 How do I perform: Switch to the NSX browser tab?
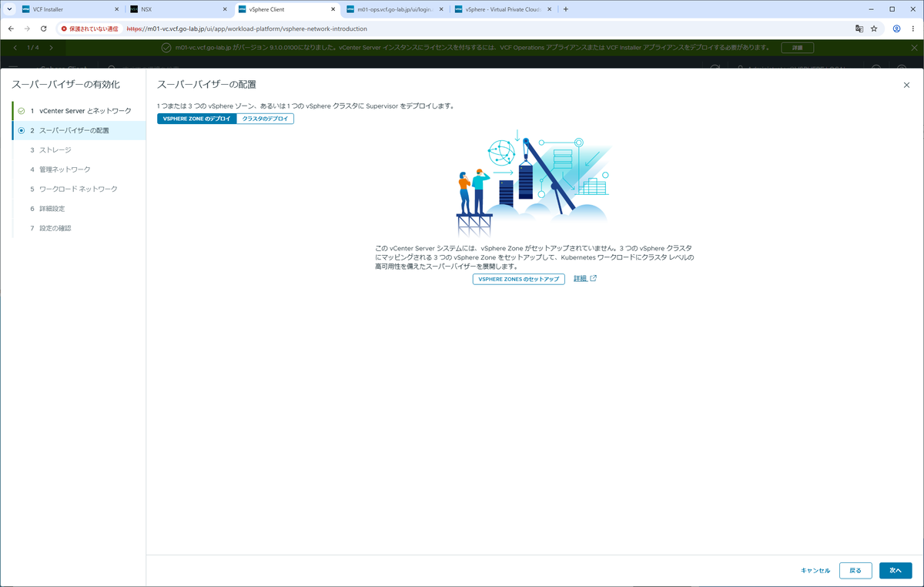177,9
